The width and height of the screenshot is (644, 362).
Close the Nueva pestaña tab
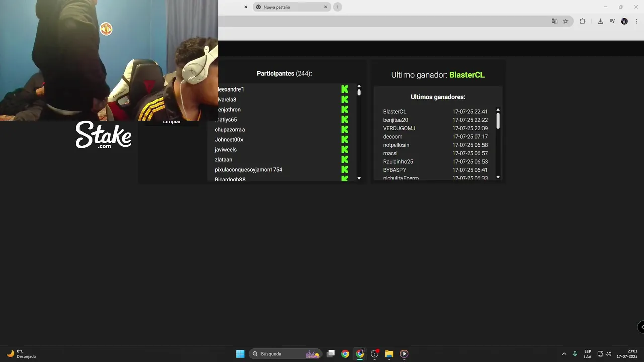click(x=325, y=7)
